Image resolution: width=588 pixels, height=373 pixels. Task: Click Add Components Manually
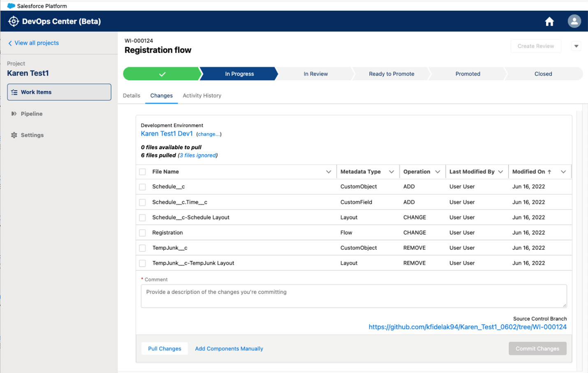click(x=229, y=349)
